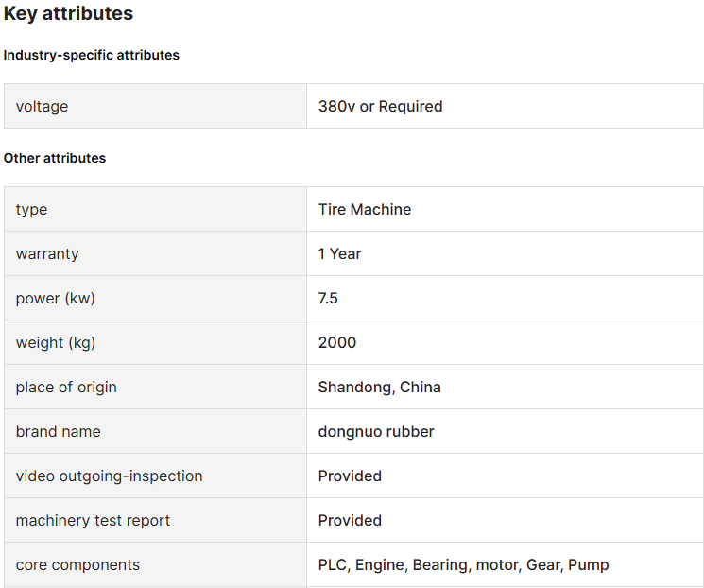Click the weight (kg) label
704x588 pixels.
click(56, 343)
